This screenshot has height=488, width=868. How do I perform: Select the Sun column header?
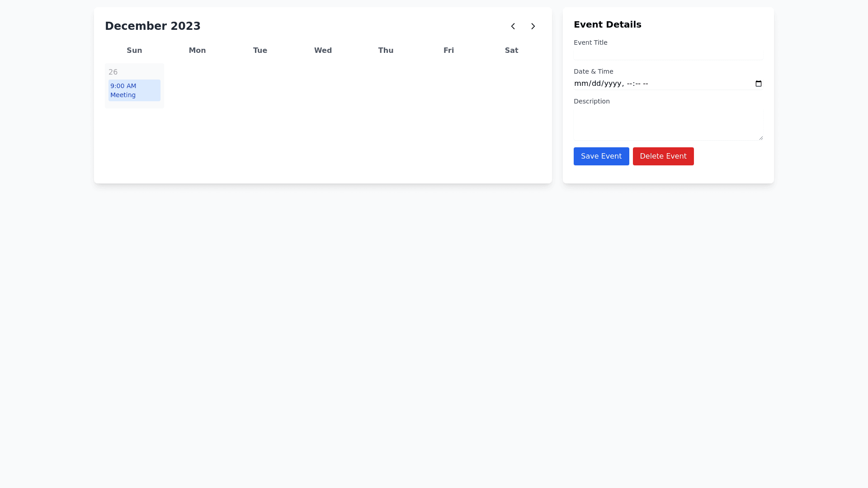(x=134, y=50)
